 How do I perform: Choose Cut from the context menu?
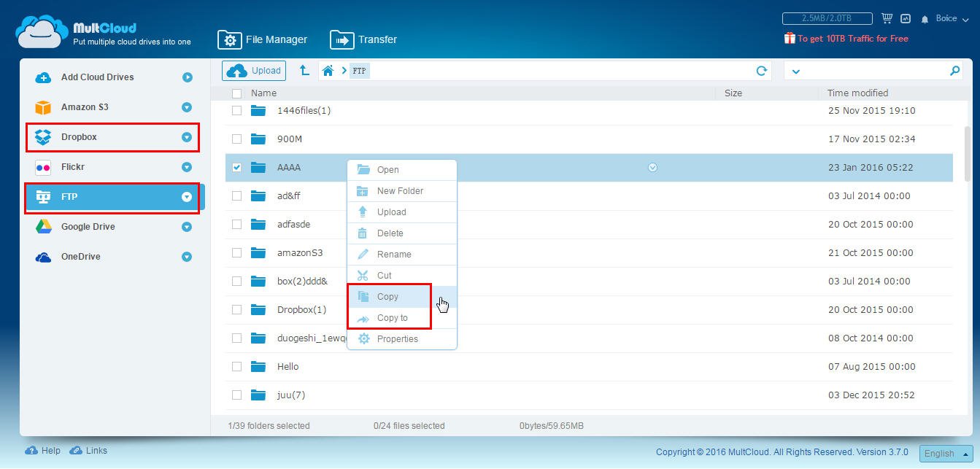[402, 276]
